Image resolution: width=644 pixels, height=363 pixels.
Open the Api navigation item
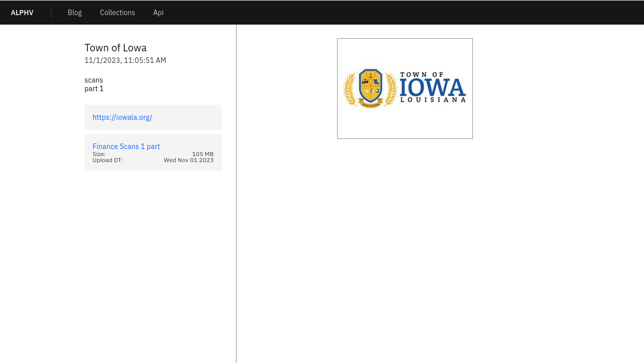click(158, 13)
